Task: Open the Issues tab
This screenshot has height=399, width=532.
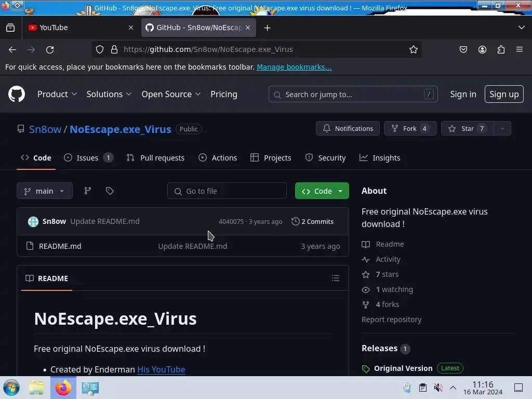Action: click(x=88, y=158)
